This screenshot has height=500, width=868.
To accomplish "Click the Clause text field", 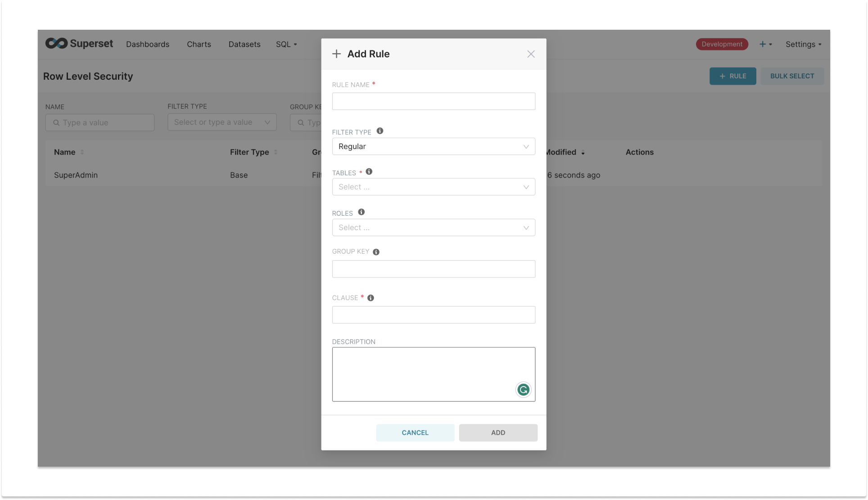I will [433, 315].
